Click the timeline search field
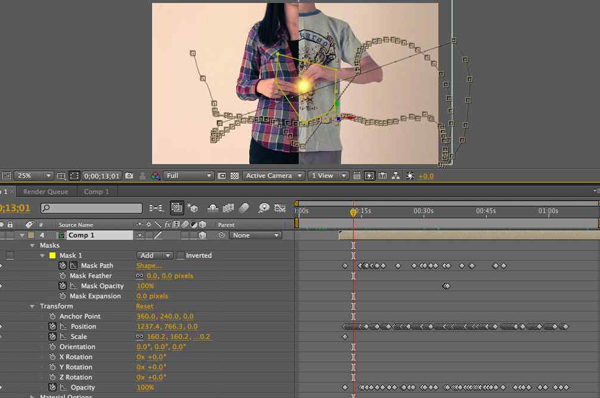This screenshot has height=398, width=600. pos(91,208)
